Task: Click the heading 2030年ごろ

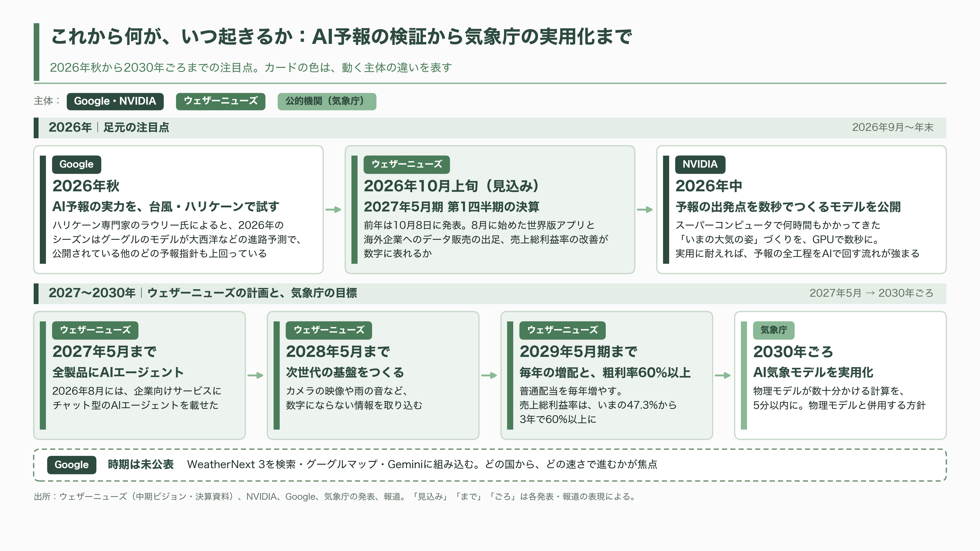Action: (793, 352)
